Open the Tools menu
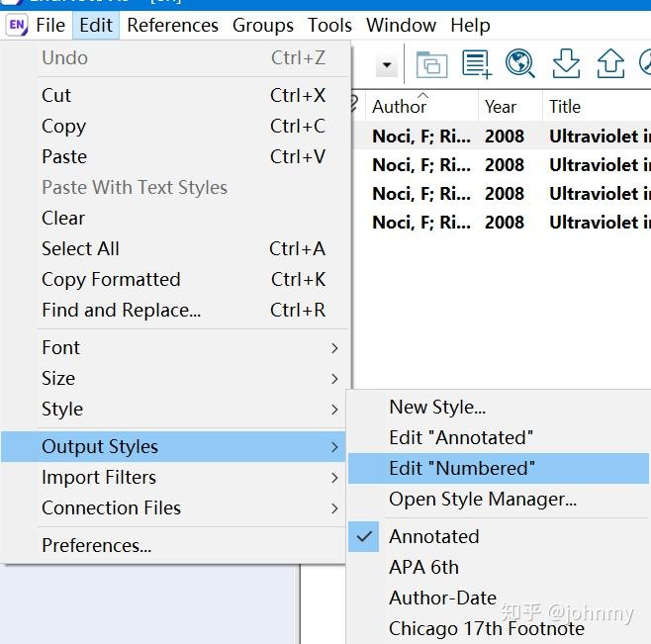Screen dimensions: 651x644 point(329,26)
